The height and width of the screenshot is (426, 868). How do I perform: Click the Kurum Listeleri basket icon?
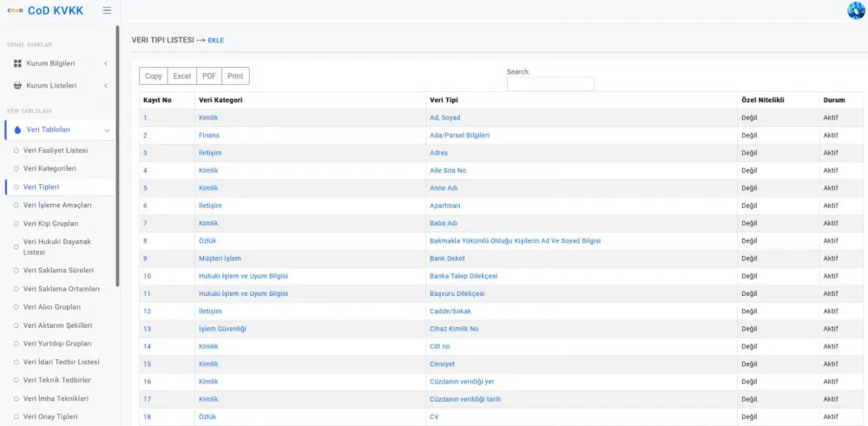(17, 86)
